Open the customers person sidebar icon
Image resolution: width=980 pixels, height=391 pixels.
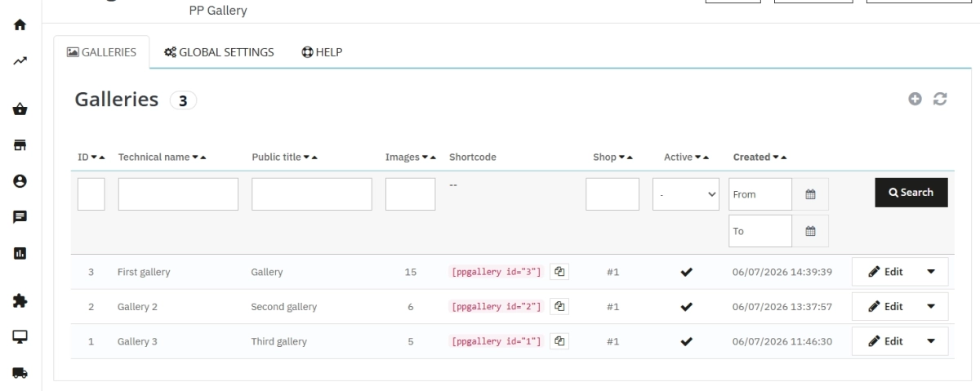click(20, 180)
